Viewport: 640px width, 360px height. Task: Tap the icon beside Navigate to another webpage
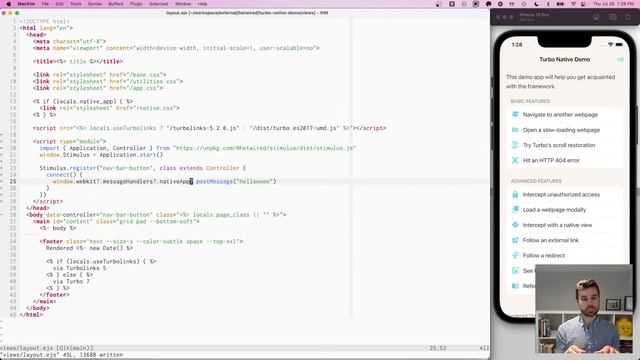pyautogui.click(x=515, y=115)
